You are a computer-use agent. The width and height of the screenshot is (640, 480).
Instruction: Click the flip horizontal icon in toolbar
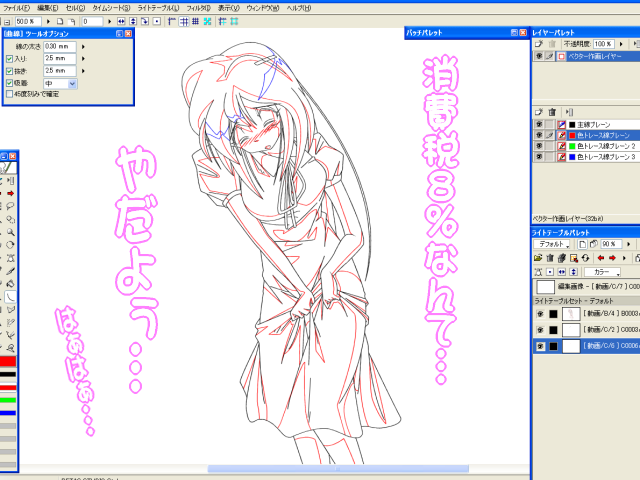[122, 20]
